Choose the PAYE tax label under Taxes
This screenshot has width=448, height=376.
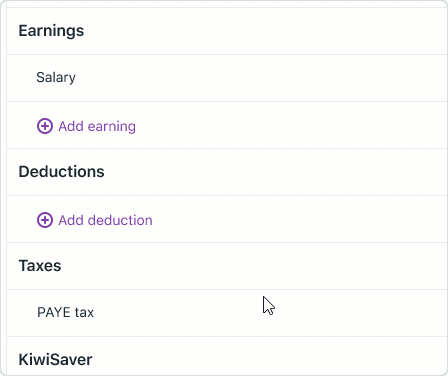pyautogui.click(x=66, y=312)
